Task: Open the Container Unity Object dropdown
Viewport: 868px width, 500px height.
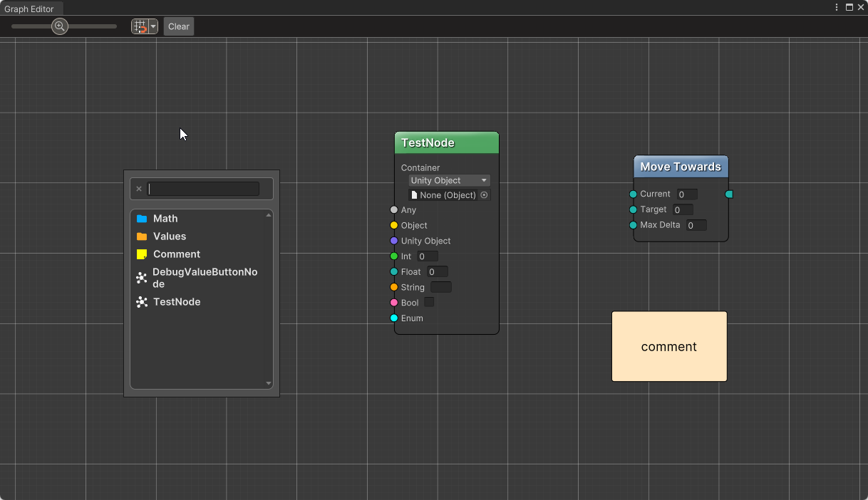Action: pos(449,181)
